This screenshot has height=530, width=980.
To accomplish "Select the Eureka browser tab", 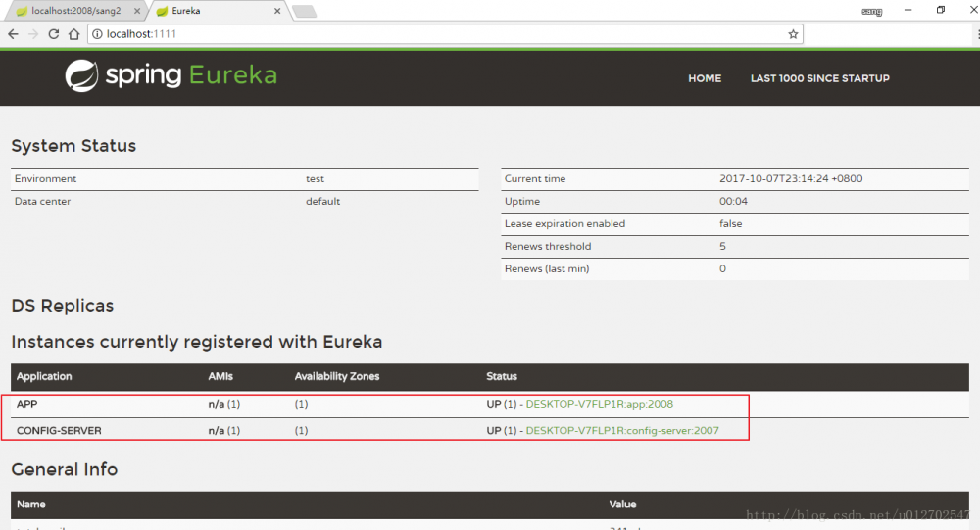I will click(x=219, y=11).
